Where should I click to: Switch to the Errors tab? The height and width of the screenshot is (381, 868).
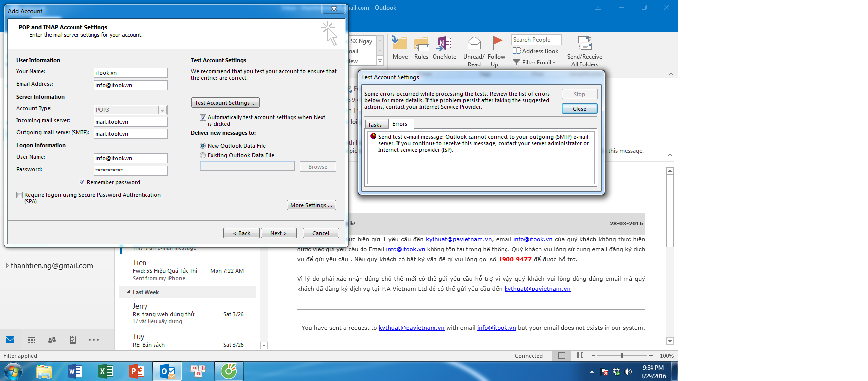(400, 124)
